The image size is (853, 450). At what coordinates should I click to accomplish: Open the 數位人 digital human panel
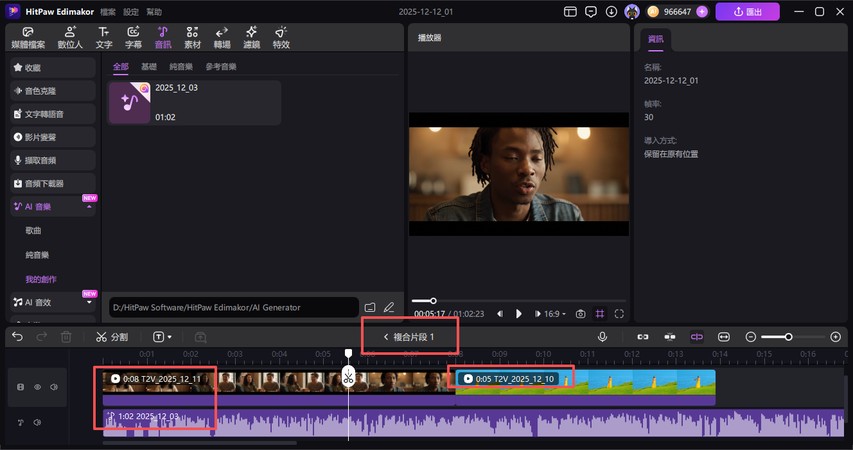pos(70,38)
